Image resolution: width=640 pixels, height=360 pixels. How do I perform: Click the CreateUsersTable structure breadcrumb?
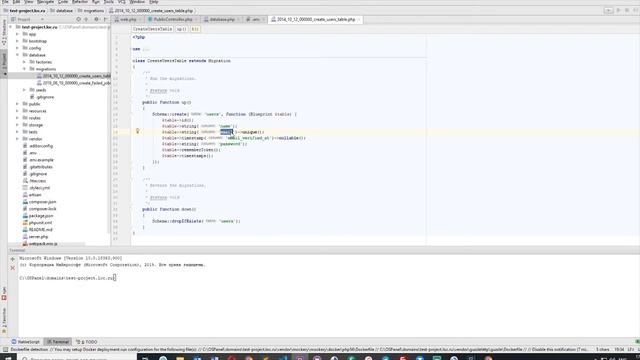point(153,29)
